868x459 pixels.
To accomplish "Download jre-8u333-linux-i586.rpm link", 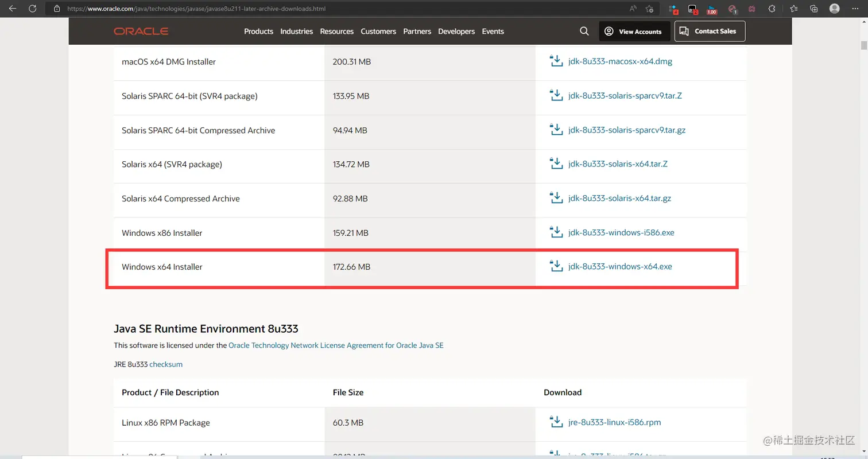I will (614, 422).
